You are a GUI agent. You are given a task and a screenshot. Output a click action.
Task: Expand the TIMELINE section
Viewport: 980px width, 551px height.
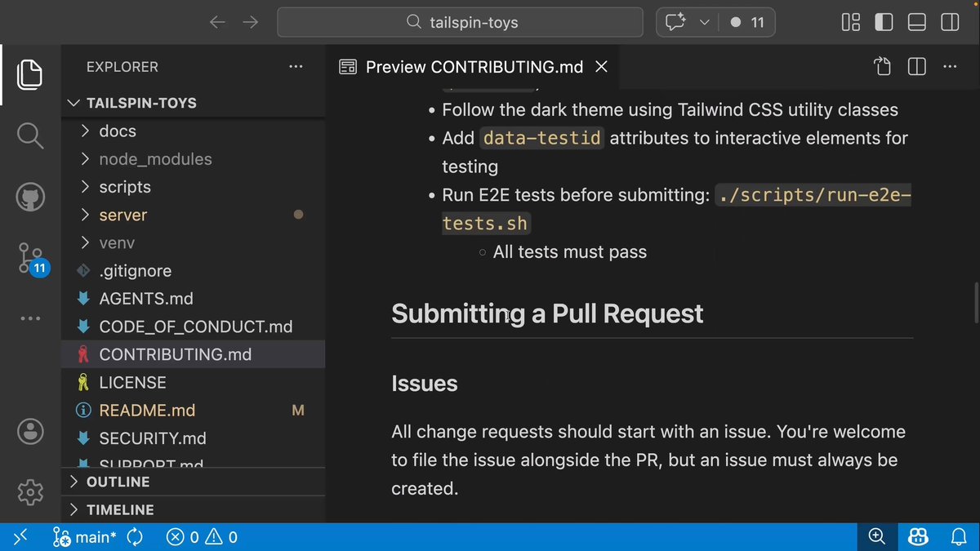pyautogui.click(x=193, y=509)
